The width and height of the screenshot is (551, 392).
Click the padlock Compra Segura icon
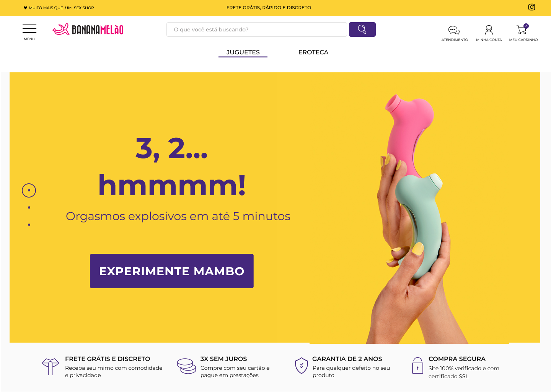[x=417, y=366]
